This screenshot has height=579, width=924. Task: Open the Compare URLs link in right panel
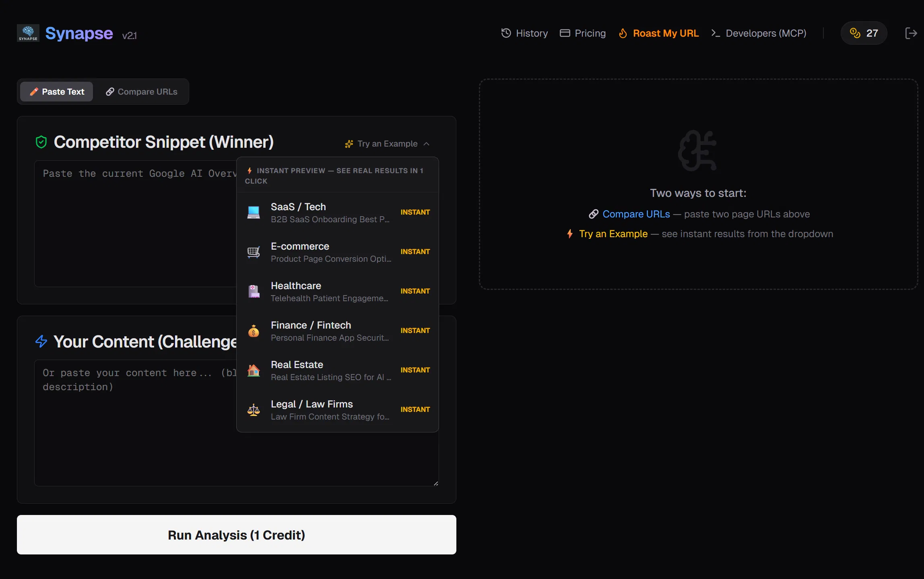[635, 214]
